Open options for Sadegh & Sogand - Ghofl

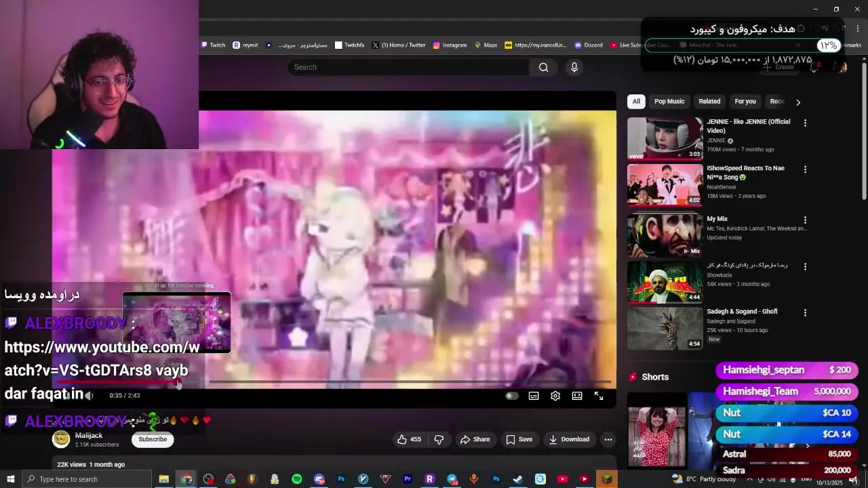click(805, 312)
